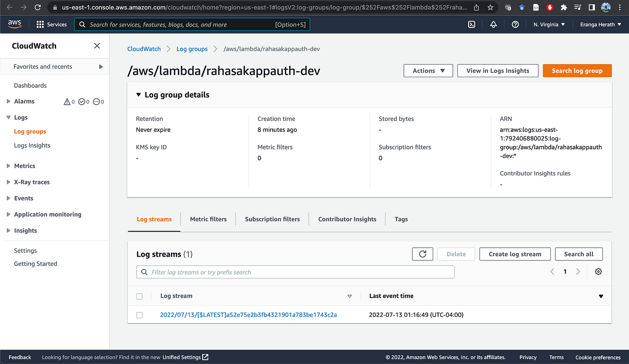Refresh the log streams list
The width and height of the screenshot is (629, 364).
point(422,254)
